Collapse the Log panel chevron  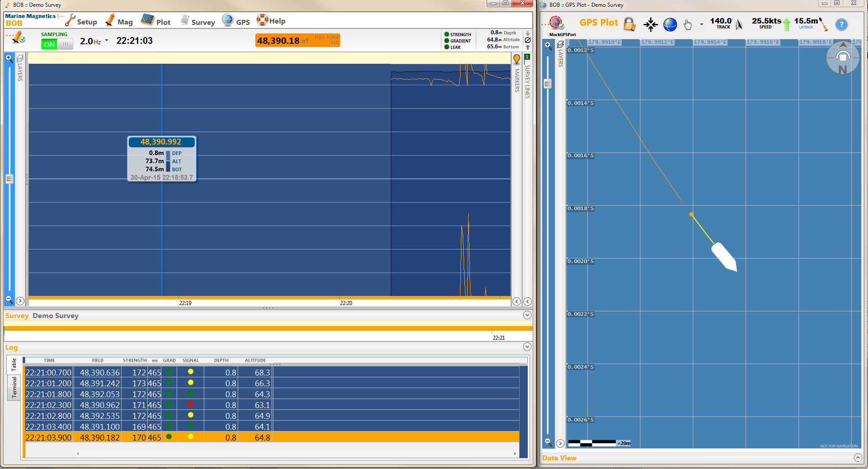click(x=527, y=347)
